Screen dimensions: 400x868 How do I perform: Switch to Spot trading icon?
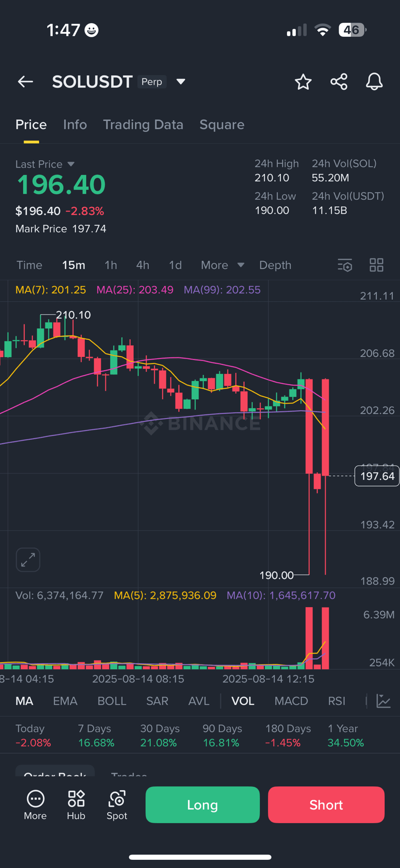[x=117, y=805]
